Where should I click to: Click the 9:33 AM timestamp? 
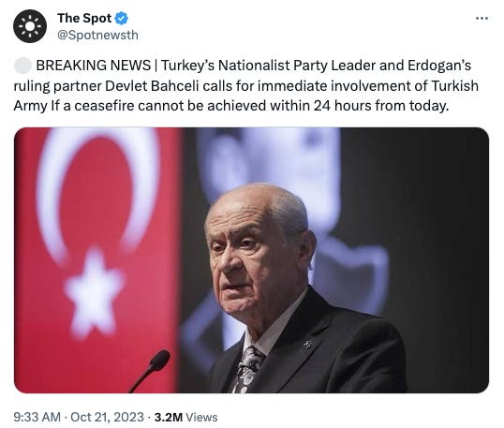pos(37,417)
